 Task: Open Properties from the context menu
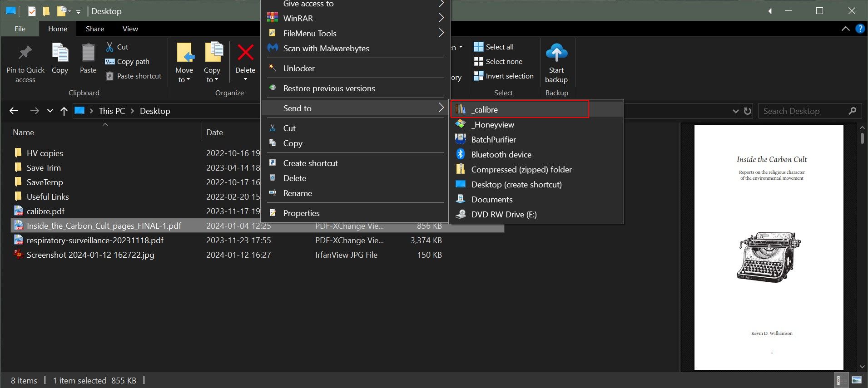[355, 213]
